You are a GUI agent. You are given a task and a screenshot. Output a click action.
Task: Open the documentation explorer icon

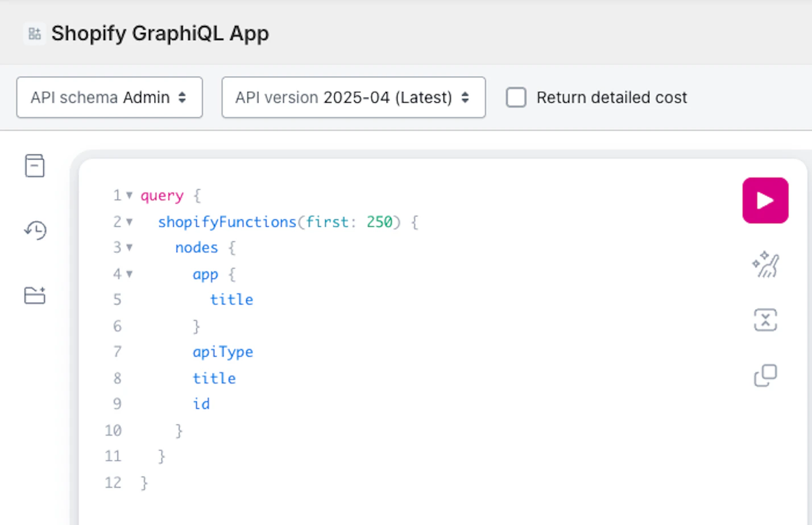(35, 166)
